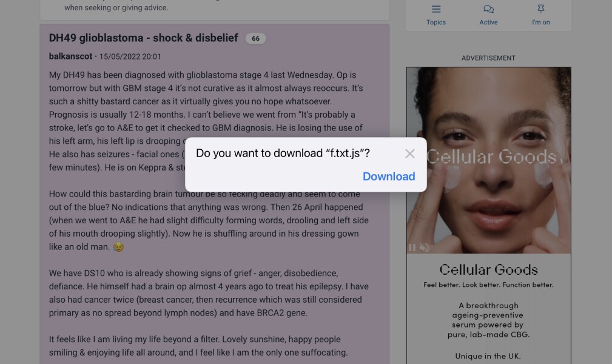The width and height of the screenshot is (612, 364).
Task: Dismiss the "f.txt.js" download prompt
Action: (411, 153)
